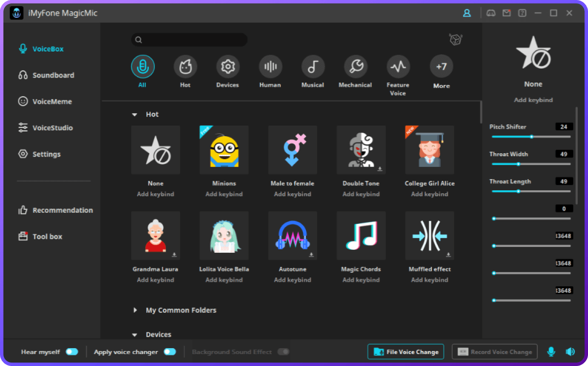The width and height of the screenshot is (588, 366).
Task: Select the Hot category icon
Action: 185,66
